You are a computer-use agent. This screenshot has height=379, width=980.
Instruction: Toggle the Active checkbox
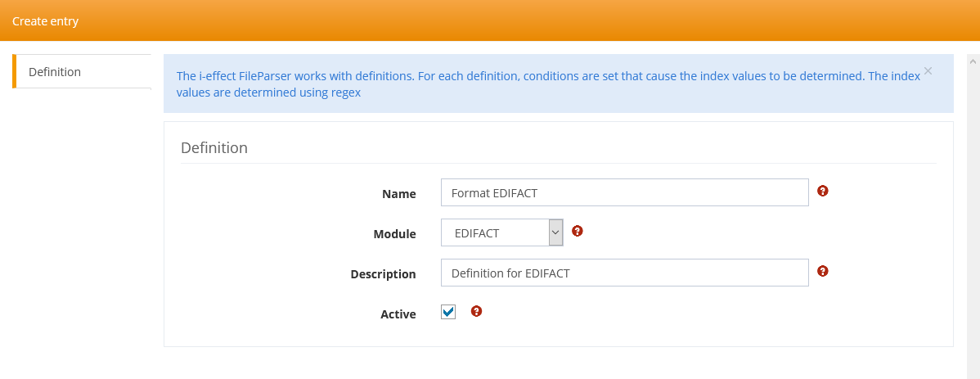point(448,312)
